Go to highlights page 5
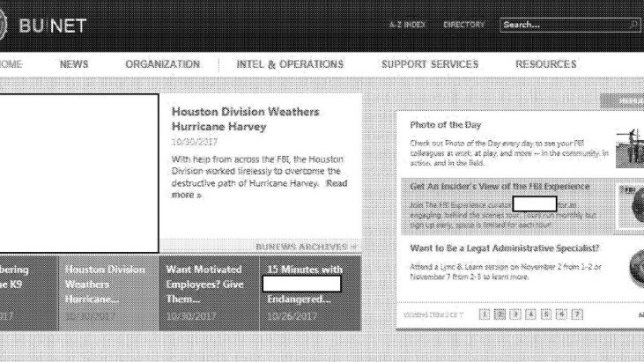644x362 pixels. pos(546,314)
